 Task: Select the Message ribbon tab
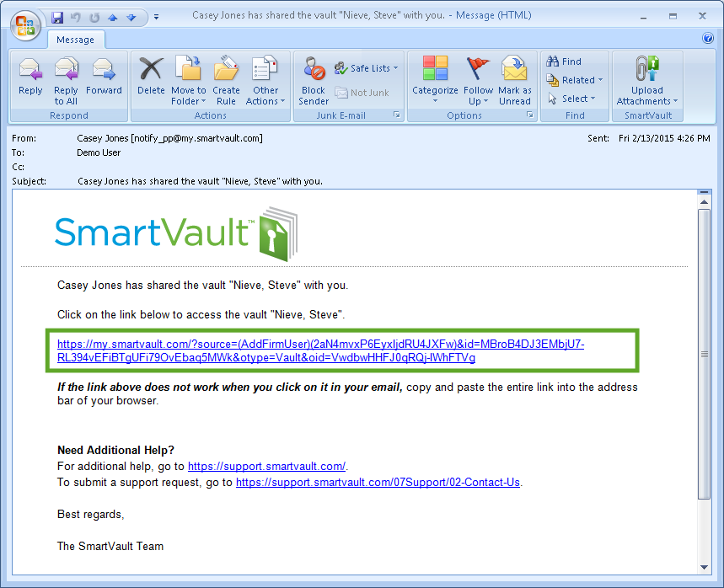pos(75,40)
